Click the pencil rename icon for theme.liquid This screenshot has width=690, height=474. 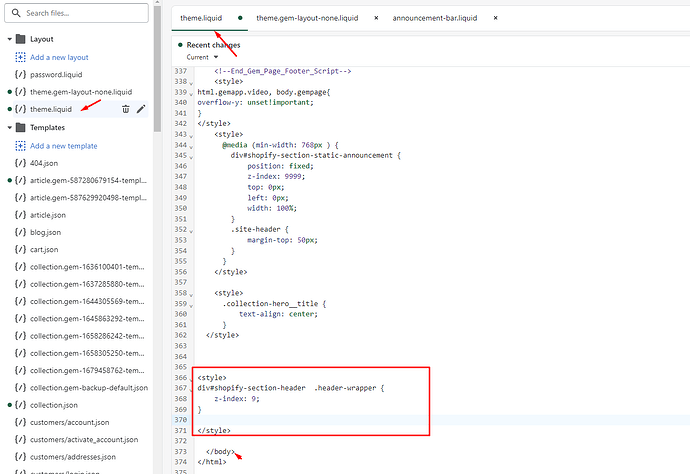tap(141, 109)
